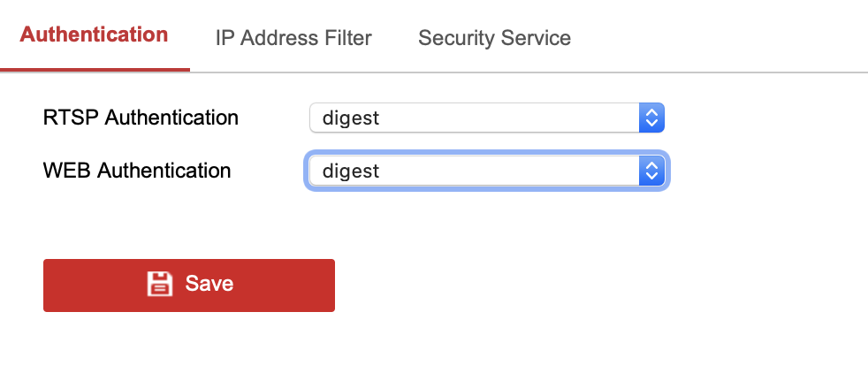The width and height of the screenshot is (868, 373).
Task: Switch to the Security Service tab
Action: point(494,38)
